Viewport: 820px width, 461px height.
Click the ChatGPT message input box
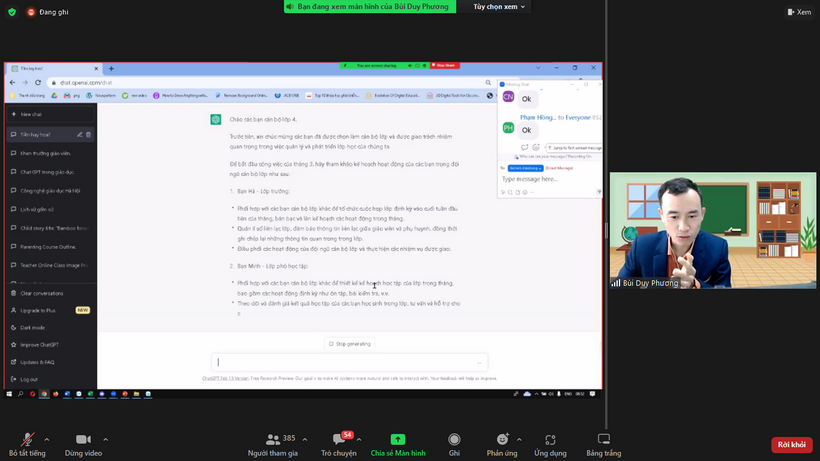tap(349, 362)
